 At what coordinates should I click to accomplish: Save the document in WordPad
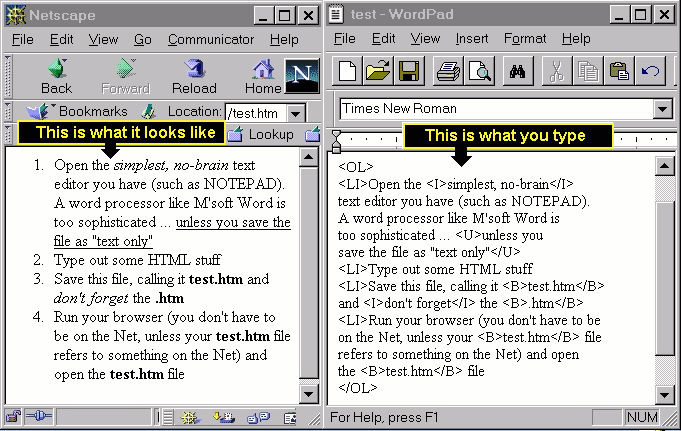[x=408, y=70]
